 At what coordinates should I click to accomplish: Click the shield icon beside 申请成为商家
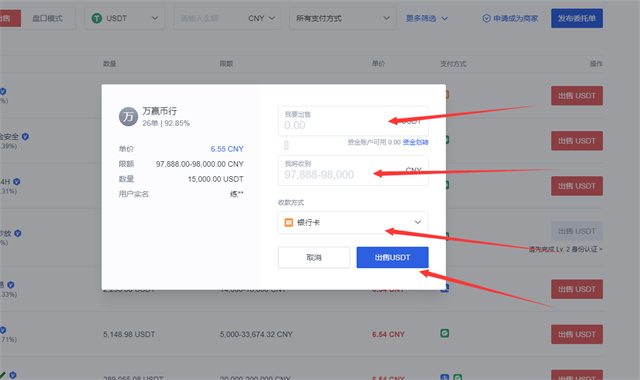486,18
